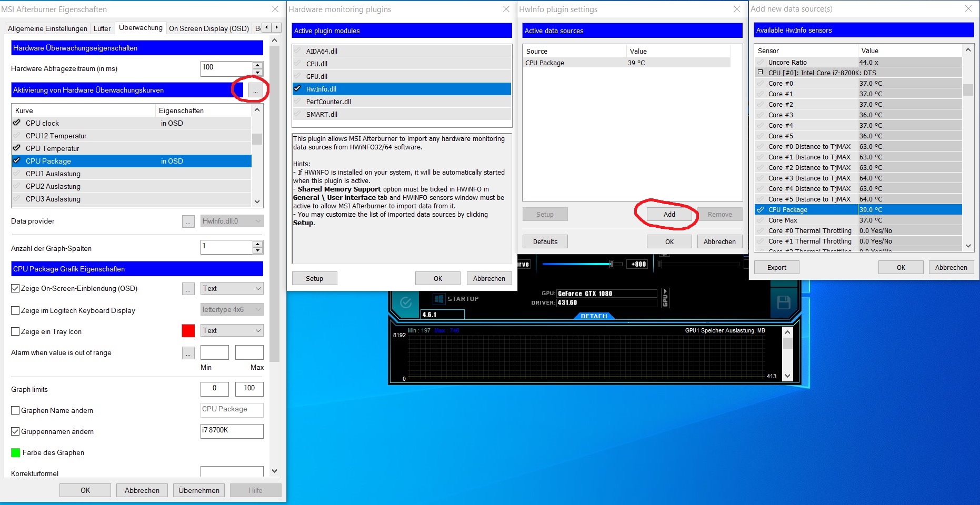Image resolution: width=980 pixels, height=505 pixels.
Task: Open the OSD display type Text dropdown
Action: (x=232, y=288)
